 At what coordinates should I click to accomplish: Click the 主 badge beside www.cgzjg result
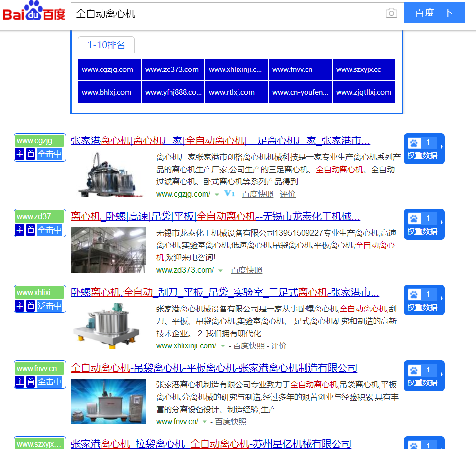pyautogui.click(x=20, y=154)
